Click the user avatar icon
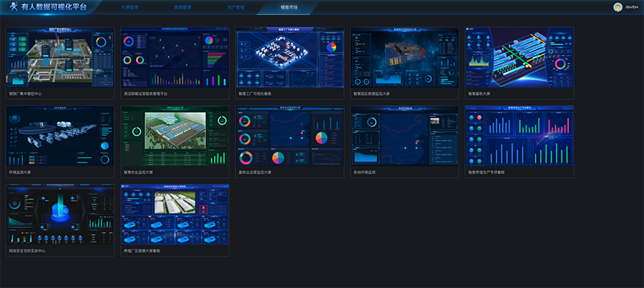The image size is (644, 288). tap(618, 7)
